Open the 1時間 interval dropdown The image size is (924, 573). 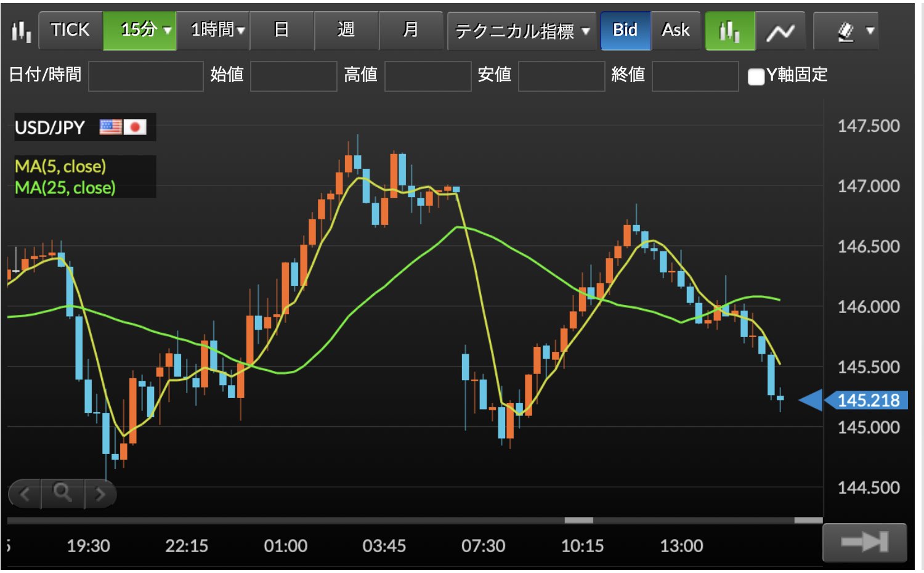(x=213, y=30)
